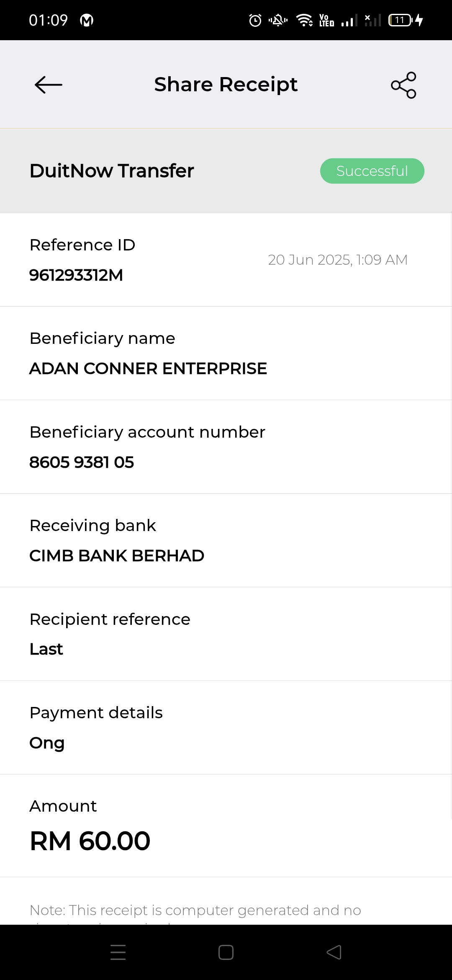This screenshot has height=980, width=452.
Task: Tap the payment details value Ong
Action: coord(47,743)
